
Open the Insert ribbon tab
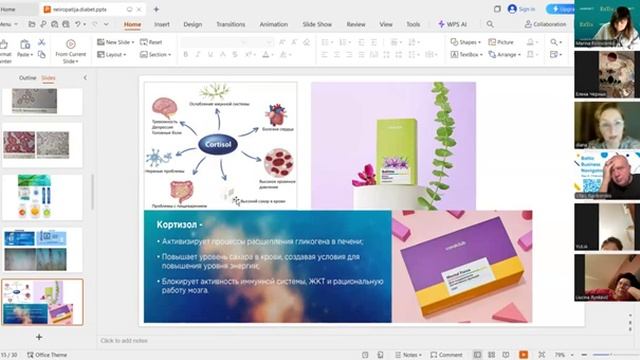click(162, 24)
